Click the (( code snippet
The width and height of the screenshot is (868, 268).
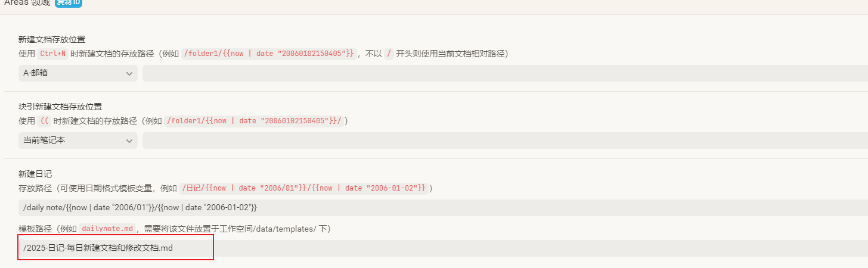coord(44,121)
